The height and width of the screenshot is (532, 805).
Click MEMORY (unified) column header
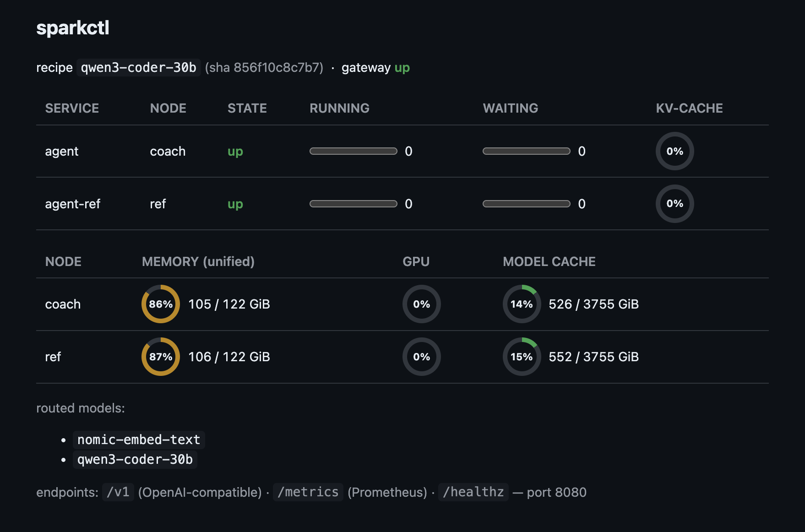tap(198, 262)
